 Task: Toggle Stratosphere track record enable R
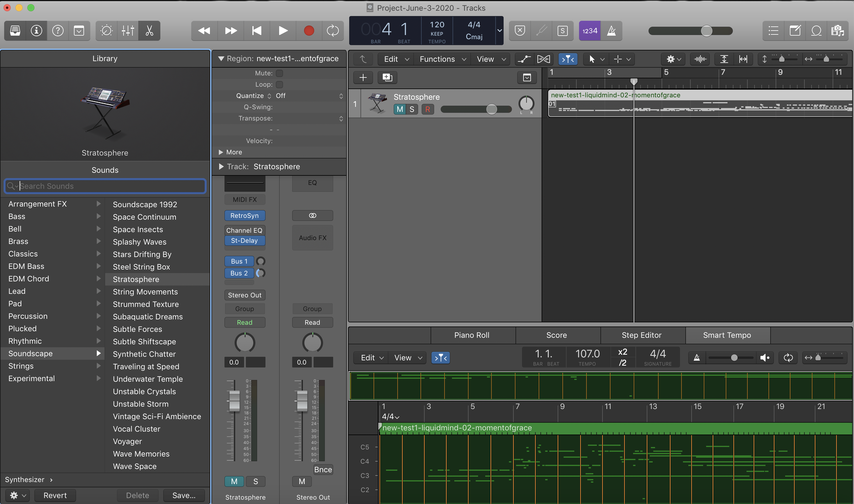click(427, 109)
